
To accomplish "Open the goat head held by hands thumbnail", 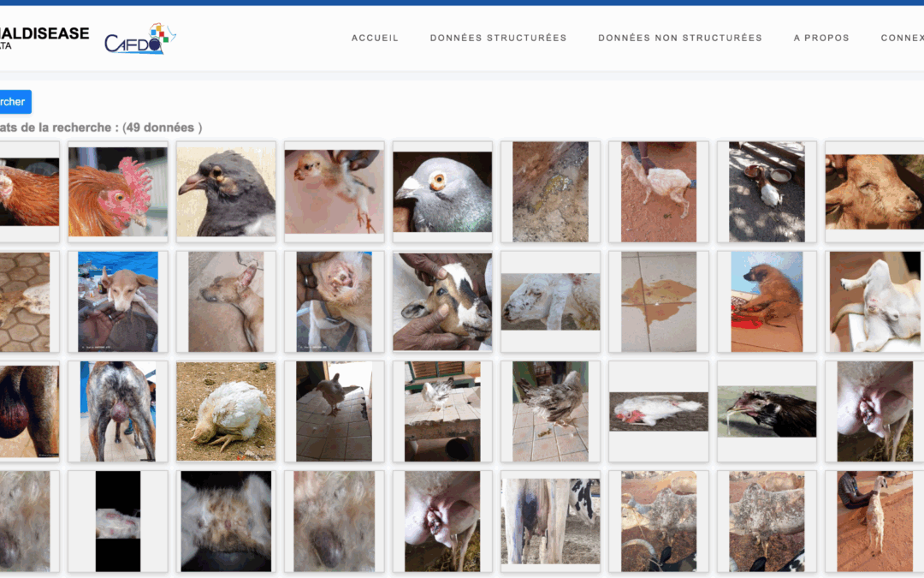I will coord(442,301).
